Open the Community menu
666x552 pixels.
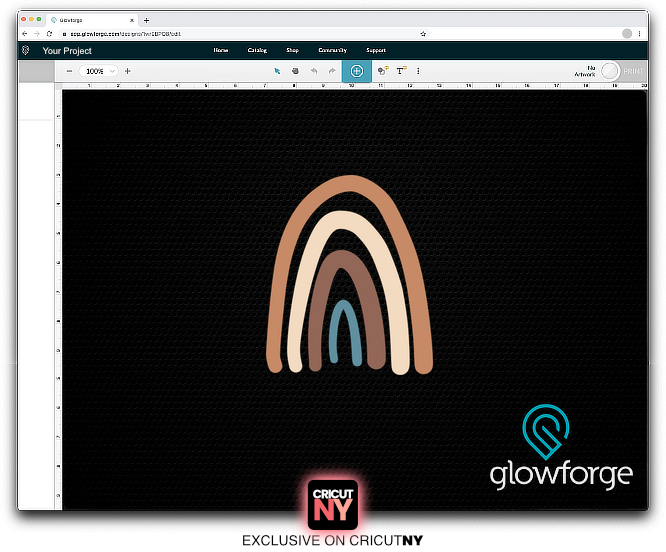click(332, 50)
